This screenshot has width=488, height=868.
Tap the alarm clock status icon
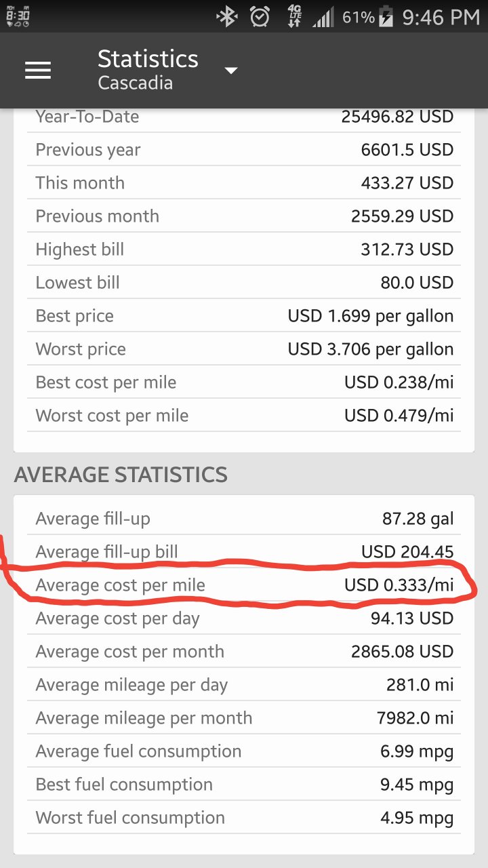tap(260, 17)
